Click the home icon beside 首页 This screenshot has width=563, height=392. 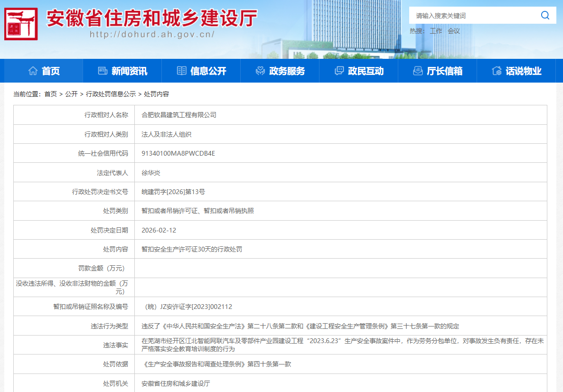pyautogui.click(x=33, y=71)
